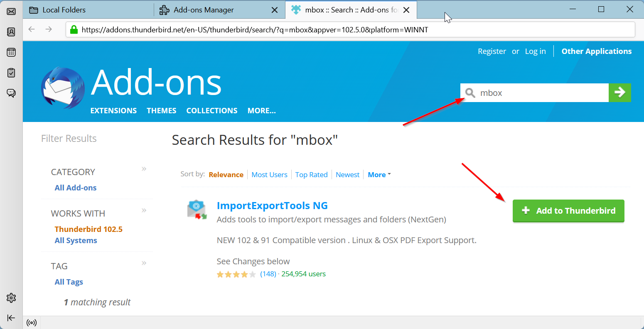Click the 'See Changes below' text
This screenshot has height=329, width=644.
pos(253,261)
